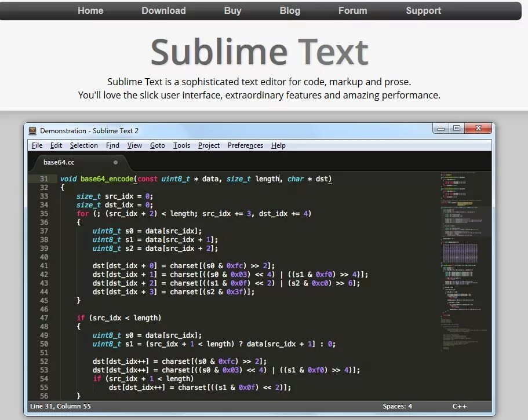
Task: Open the C++ syntax selector in status bar
Action: [459, 406]
